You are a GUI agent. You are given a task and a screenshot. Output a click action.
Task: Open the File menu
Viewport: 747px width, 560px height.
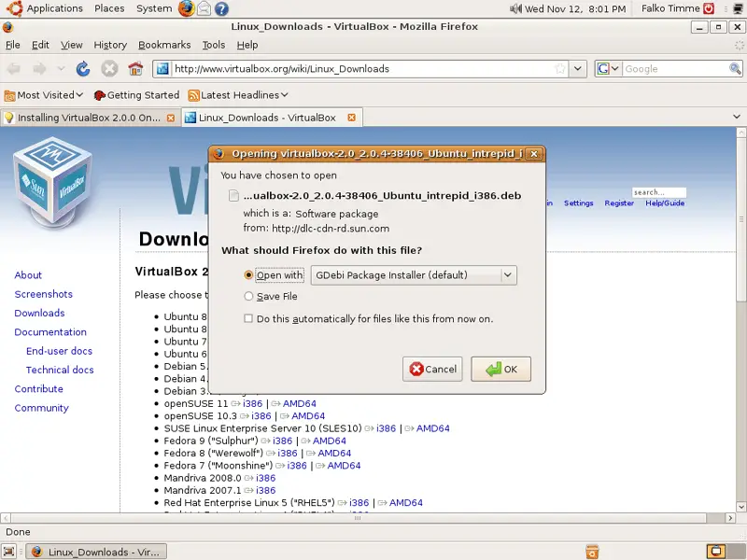point(13,45)
